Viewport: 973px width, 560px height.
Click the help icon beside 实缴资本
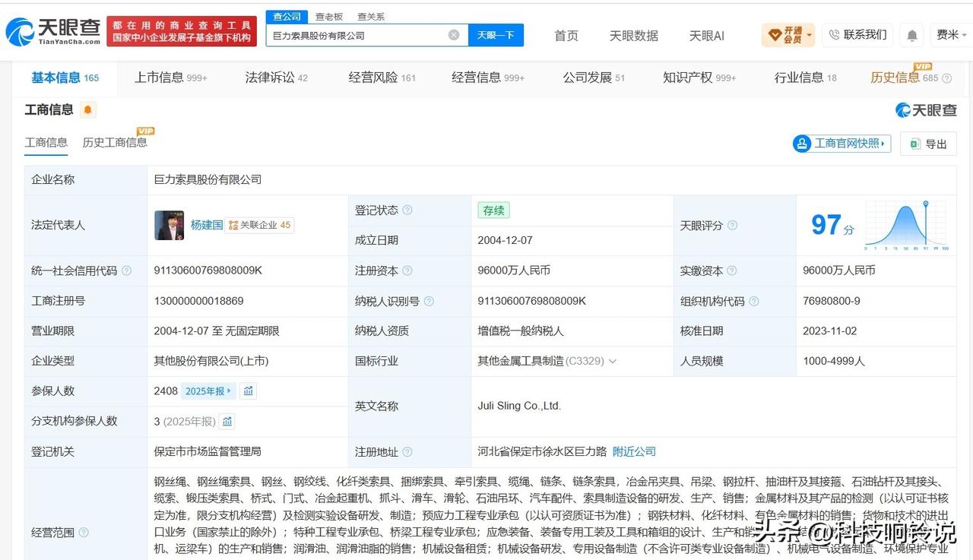(733, 271)
